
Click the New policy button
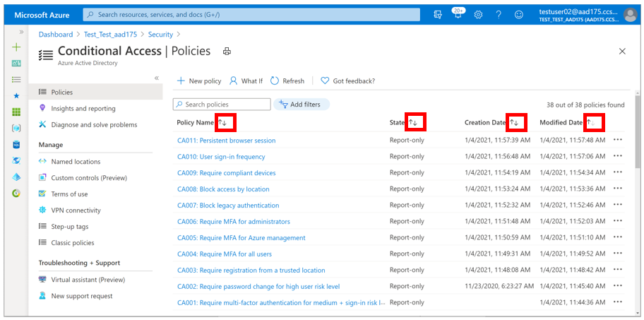pos(199,81)
